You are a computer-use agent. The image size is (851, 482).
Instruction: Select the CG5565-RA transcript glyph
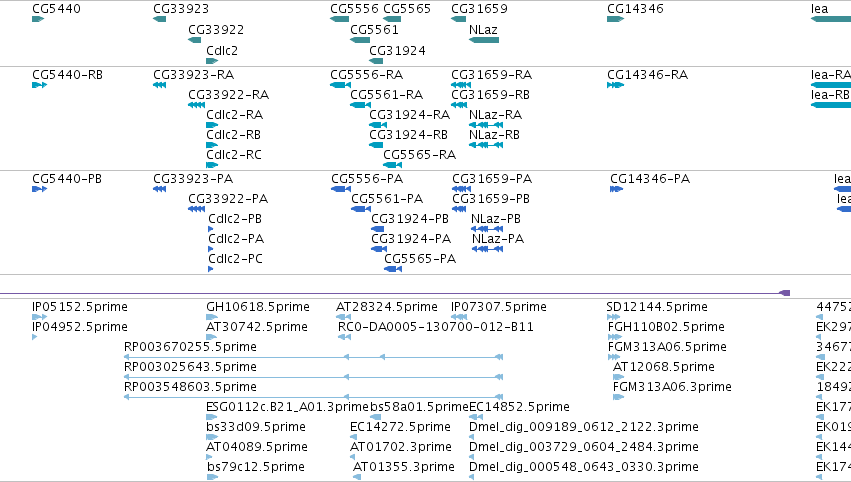[392, 165]
